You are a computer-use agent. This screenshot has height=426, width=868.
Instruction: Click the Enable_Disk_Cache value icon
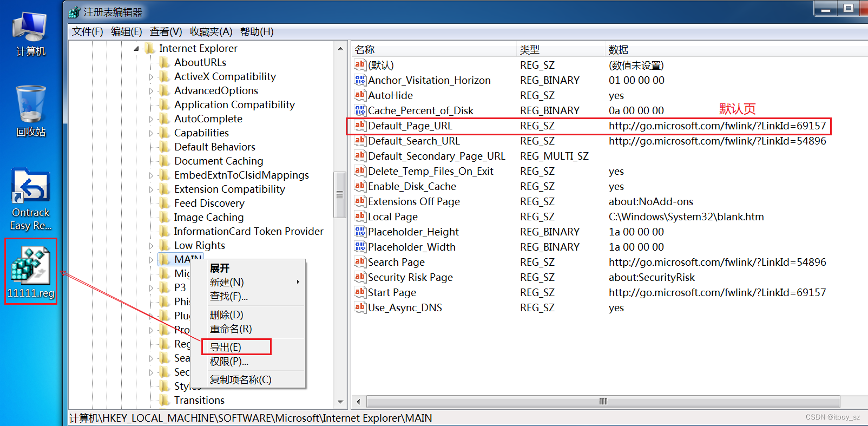(360, 186)
